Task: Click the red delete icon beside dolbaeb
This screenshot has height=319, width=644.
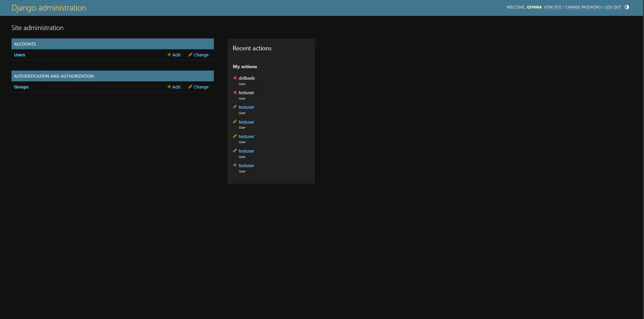Action: tap(235, 78)
